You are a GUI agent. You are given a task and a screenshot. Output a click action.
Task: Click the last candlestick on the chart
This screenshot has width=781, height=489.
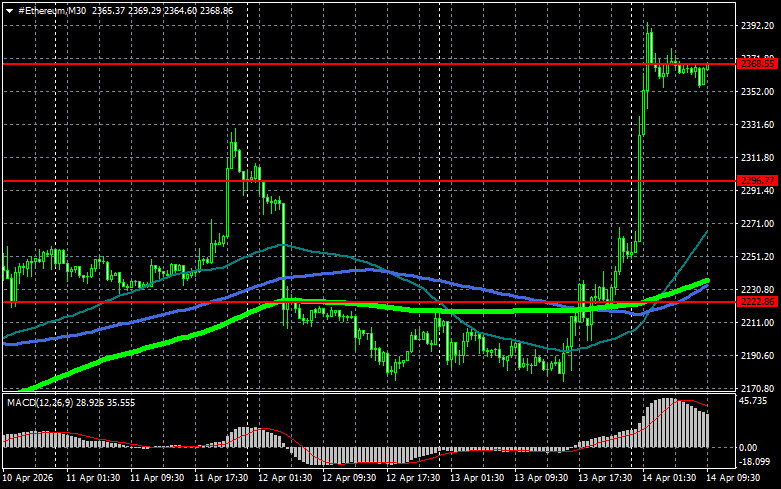point(707,67)
